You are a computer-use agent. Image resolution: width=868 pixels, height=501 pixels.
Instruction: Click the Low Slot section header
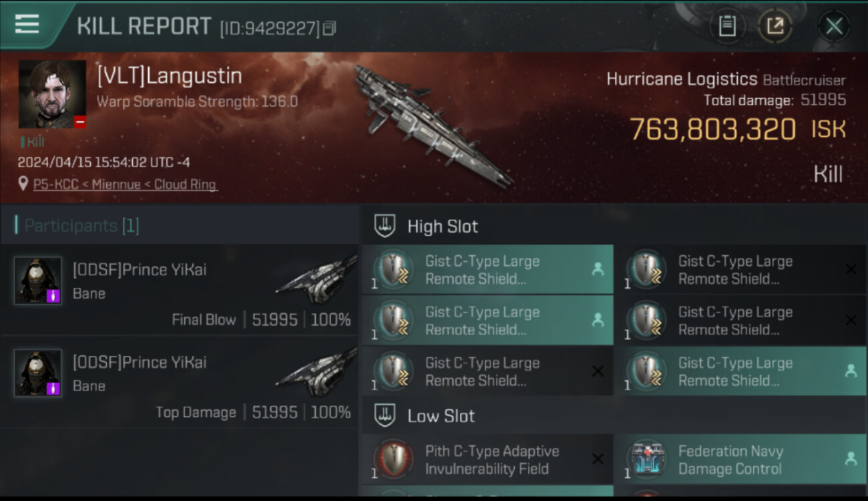[x=441, y=416]
